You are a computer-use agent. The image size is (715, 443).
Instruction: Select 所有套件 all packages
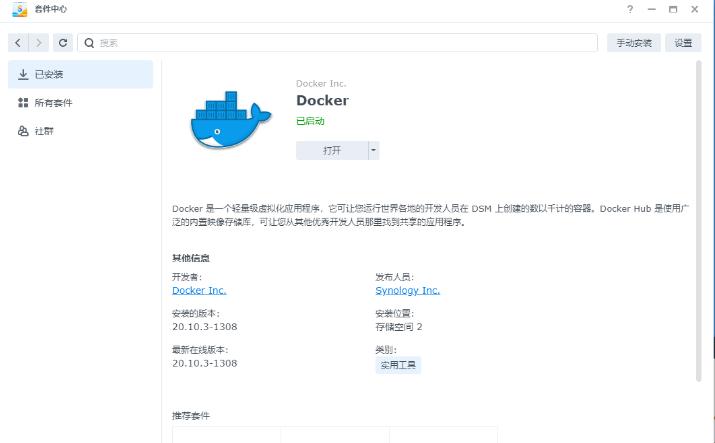coord(81,103)
